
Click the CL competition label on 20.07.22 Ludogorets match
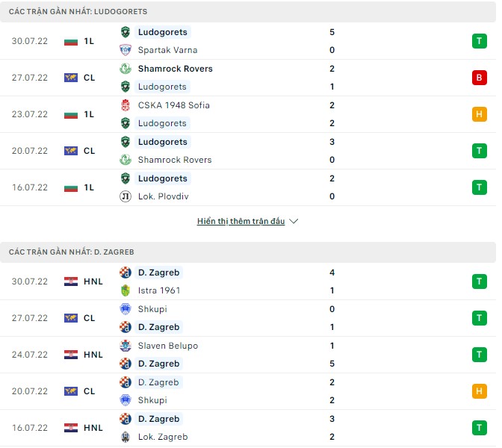[89, 151]
